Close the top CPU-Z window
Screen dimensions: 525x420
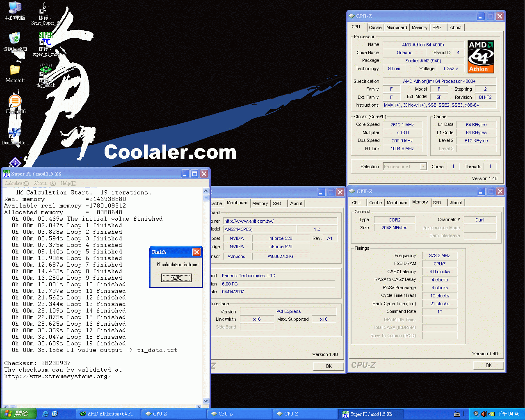[x=500, y=16]
